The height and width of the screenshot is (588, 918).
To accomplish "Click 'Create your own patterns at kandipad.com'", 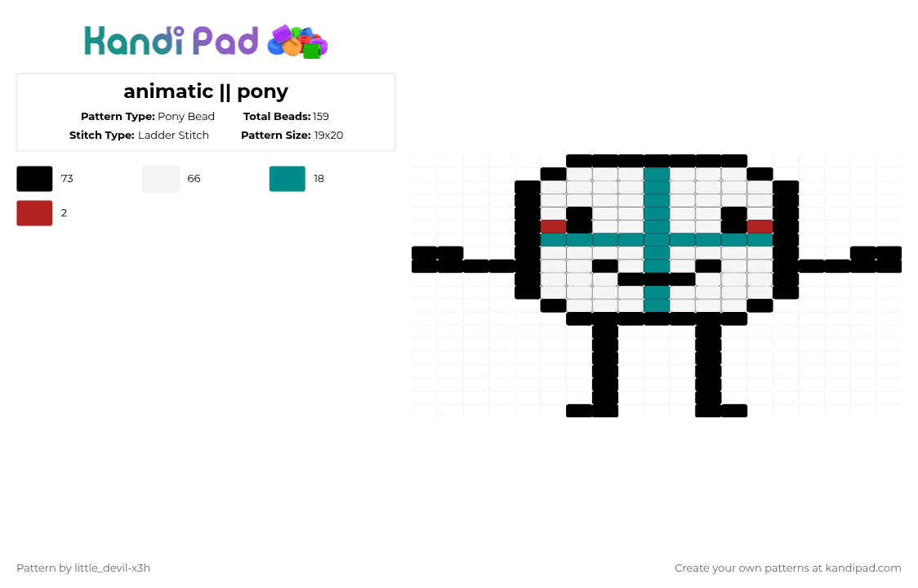I will (x=787, y=568).
